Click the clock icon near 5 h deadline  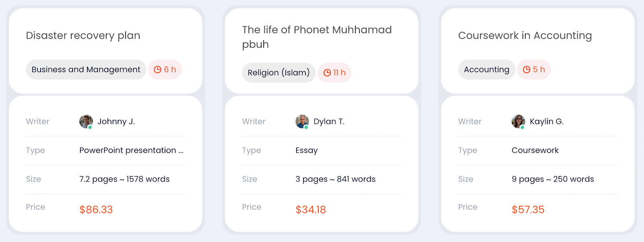pyautogui.click(x=526, y=69)
